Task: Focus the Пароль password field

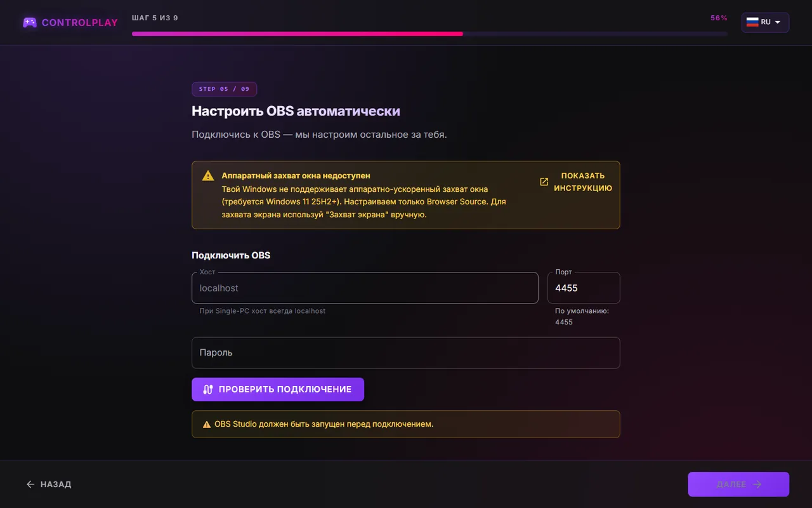Action: [405, 352]
